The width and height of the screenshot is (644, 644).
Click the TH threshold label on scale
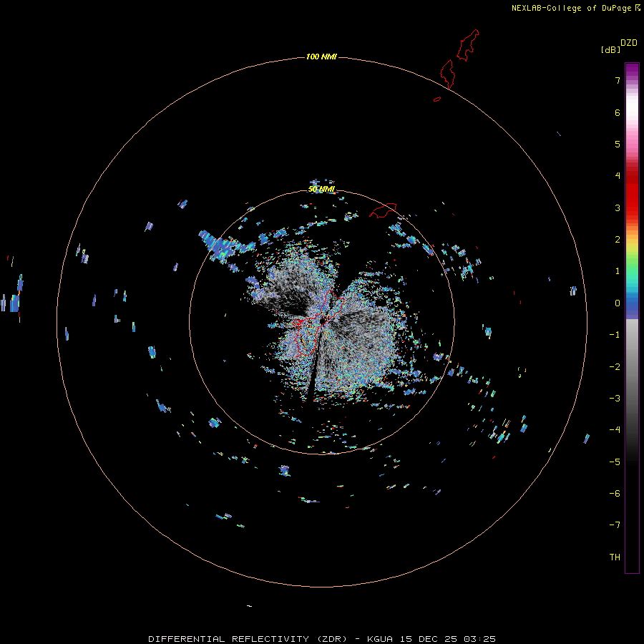(615, 557)
